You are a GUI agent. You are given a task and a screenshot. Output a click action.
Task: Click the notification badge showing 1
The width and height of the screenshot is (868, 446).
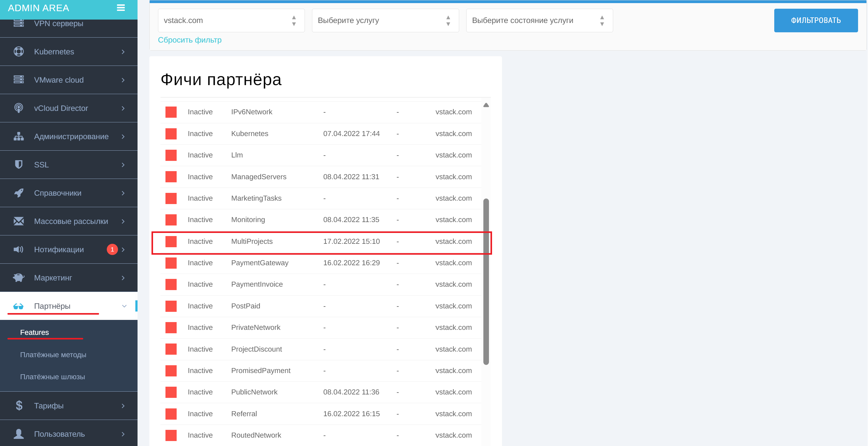pos(112,249)
